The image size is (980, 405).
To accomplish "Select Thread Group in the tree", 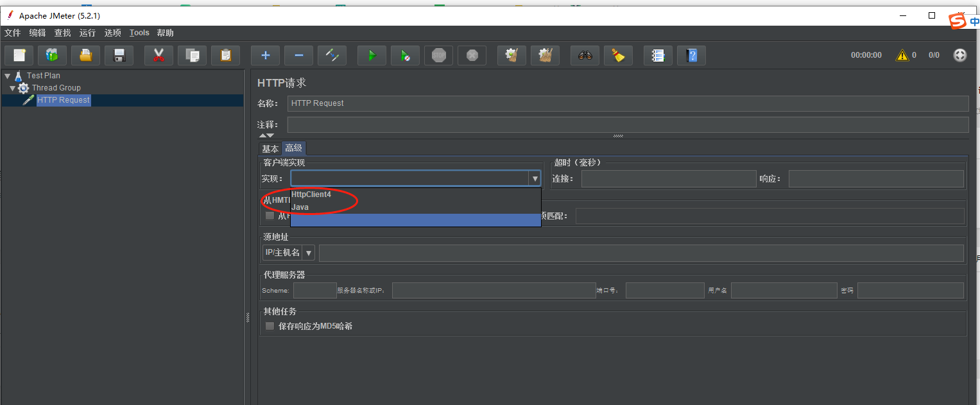I will [56, 88].
